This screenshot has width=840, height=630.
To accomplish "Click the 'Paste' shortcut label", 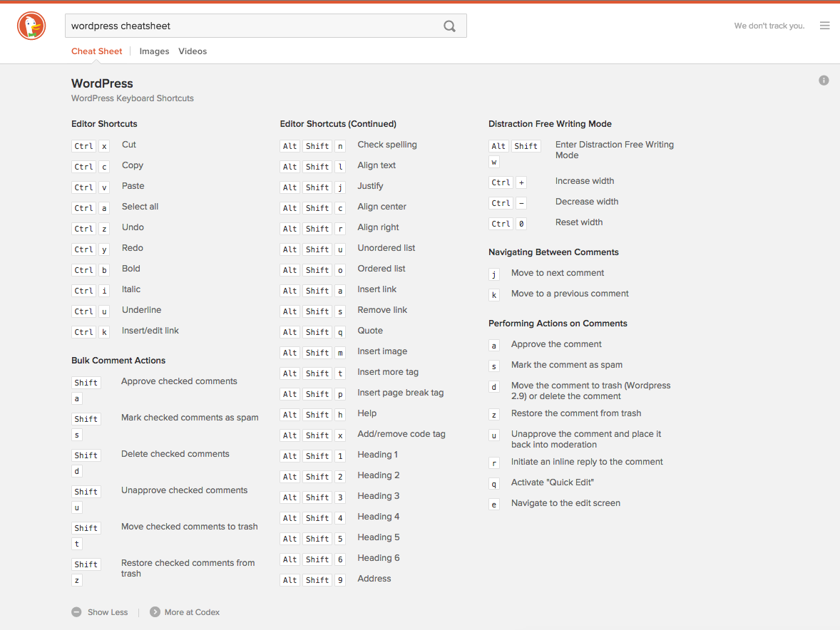I will click(x=133, y=186).
